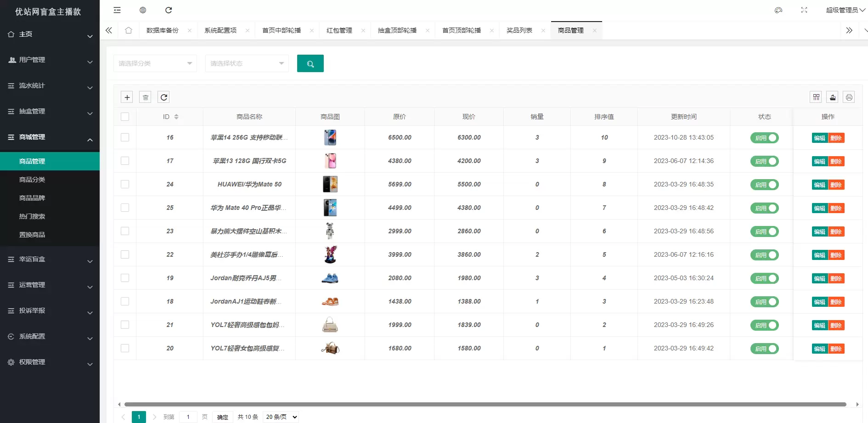Viewport: 868px width, 423px height.
Task: Open 商品分类 in the sidebar
Action: point(32,180)
